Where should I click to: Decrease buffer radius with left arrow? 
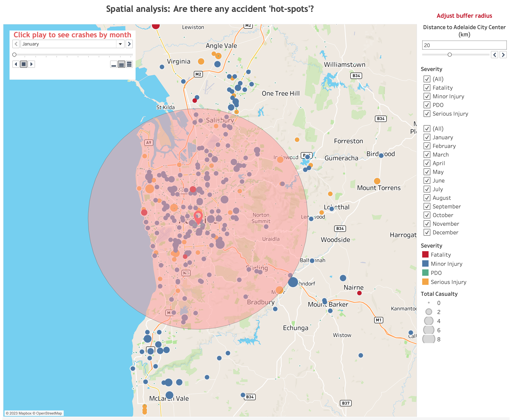tap(495, 55)
